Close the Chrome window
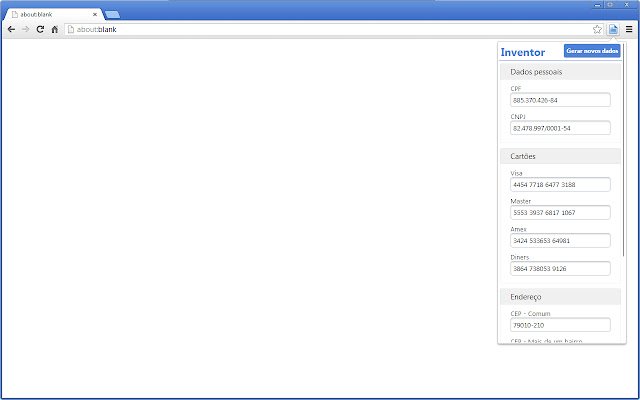Image resolution: width=640 pixels, height=400 pixels. pos(627,5)
